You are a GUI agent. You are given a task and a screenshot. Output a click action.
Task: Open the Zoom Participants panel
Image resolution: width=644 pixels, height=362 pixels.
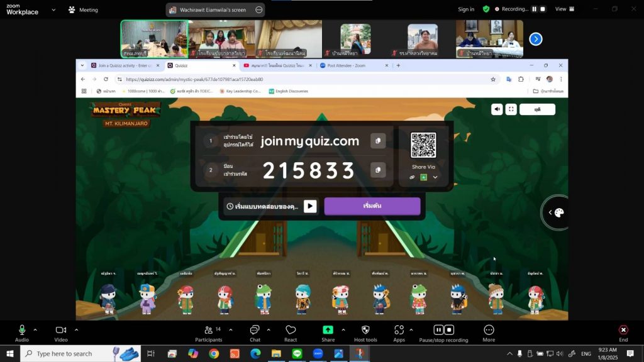(209, 333)
